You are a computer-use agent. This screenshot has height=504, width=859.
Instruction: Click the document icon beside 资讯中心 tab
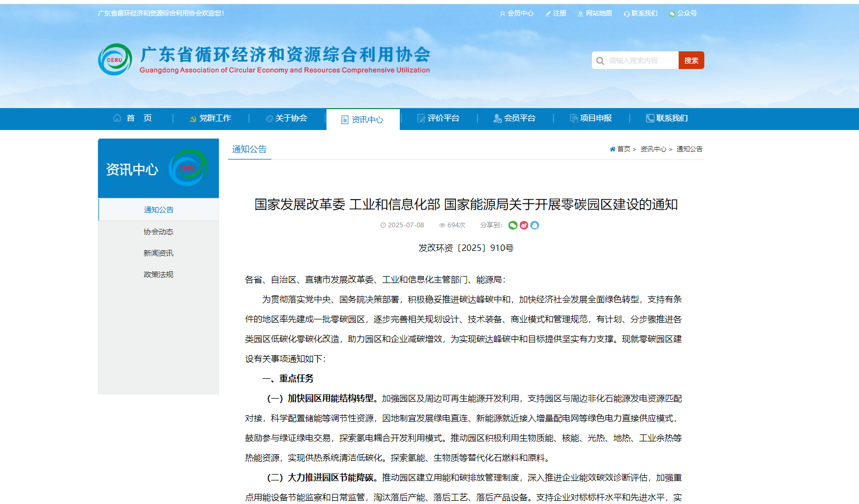345,120
